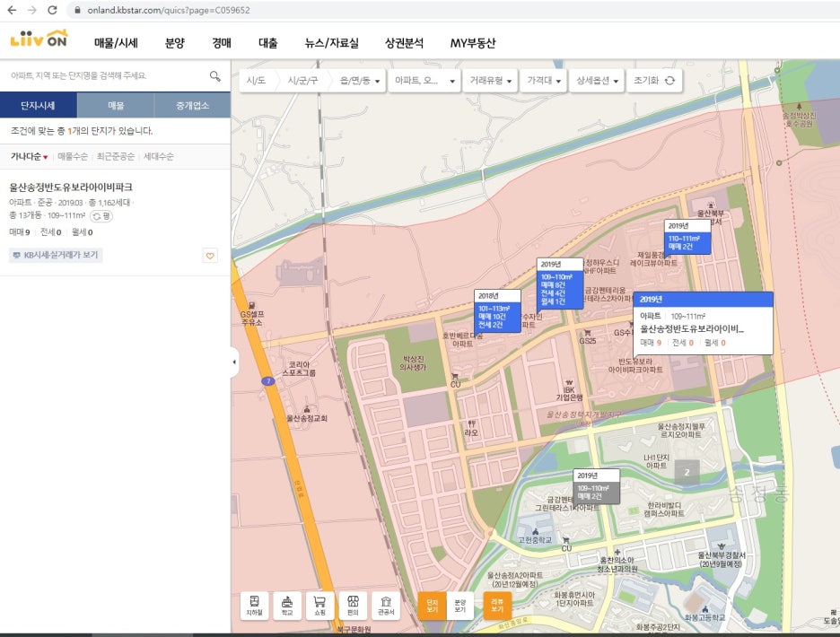840x637 pixels.
Task: Click the 코리아 스포츠그룹 map label
Action: (299, 369)
